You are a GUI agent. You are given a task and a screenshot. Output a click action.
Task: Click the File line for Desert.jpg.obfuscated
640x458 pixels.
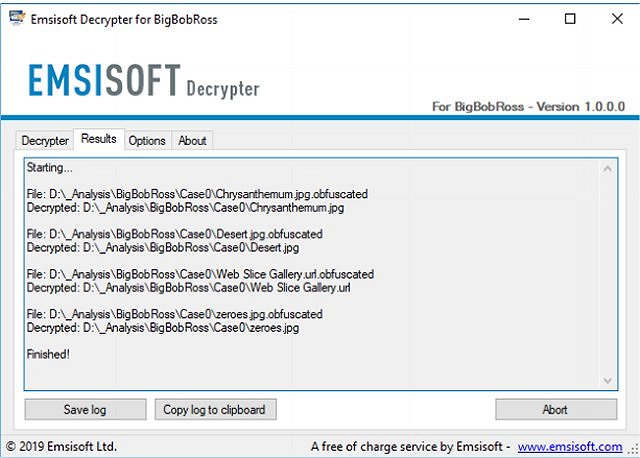point(175,234)
